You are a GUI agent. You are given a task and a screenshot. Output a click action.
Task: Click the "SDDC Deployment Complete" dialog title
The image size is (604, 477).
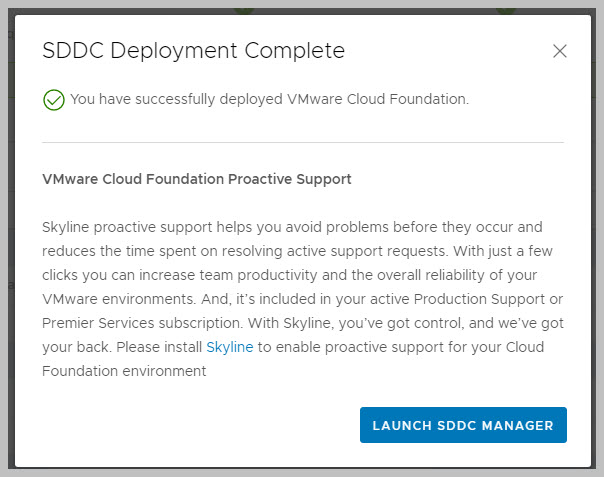tap(193, 51)
